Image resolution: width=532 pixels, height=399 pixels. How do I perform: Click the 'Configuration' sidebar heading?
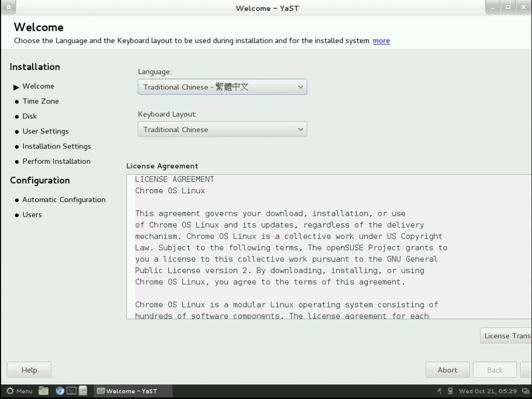tap(39, 180)
